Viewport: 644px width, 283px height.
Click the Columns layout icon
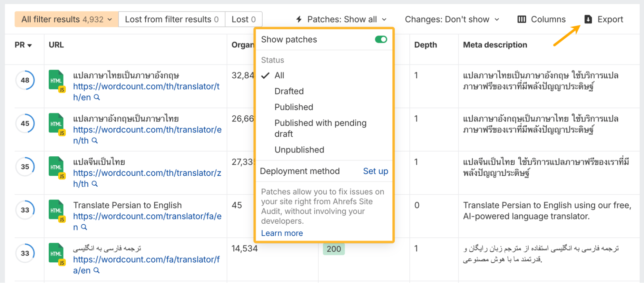[x=522, y=19]
